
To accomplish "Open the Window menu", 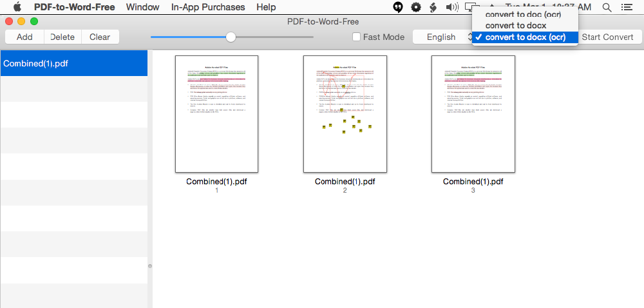I will coord(142,7).
